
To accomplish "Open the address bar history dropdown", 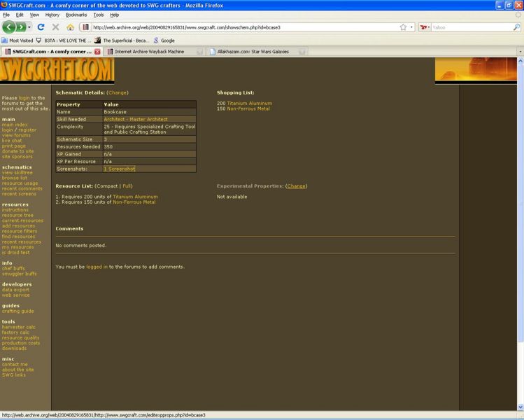I will point(412,27).
